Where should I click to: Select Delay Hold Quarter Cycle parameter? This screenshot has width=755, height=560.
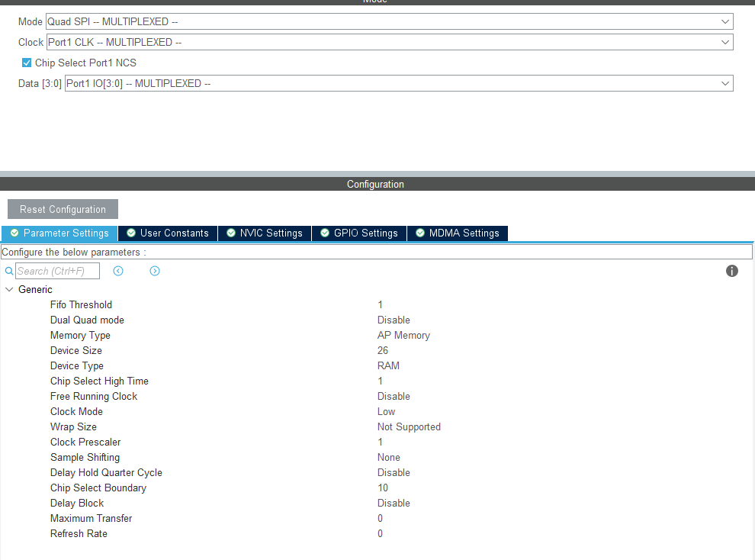(x=106, y=473)
